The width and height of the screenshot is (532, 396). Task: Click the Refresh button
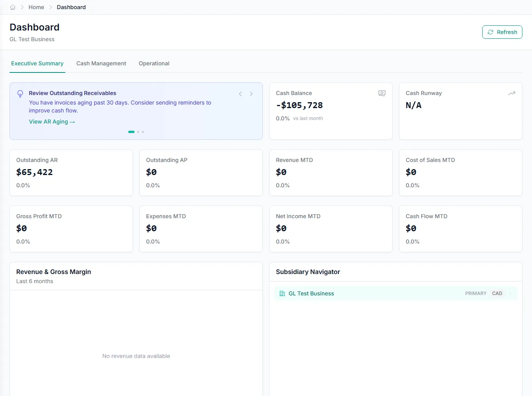pos(502,32)
